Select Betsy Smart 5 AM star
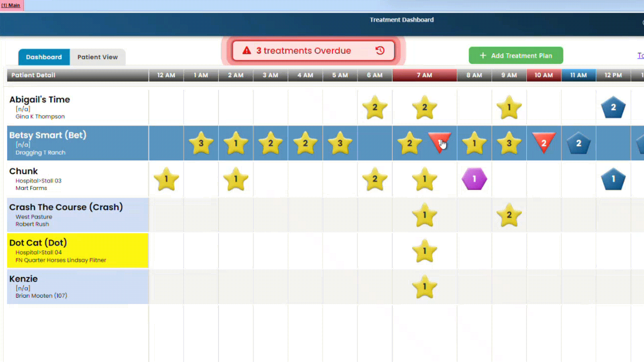 coord(340,143)
